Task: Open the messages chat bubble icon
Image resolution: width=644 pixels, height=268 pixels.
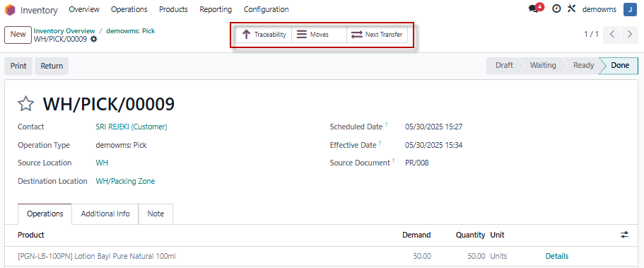Action: point(534,9)
